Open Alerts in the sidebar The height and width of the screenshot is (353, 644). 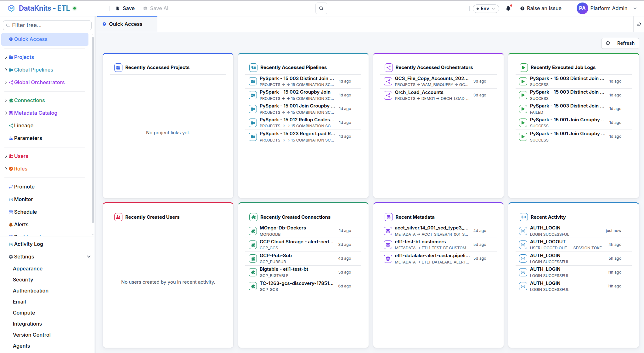(21, 224)
